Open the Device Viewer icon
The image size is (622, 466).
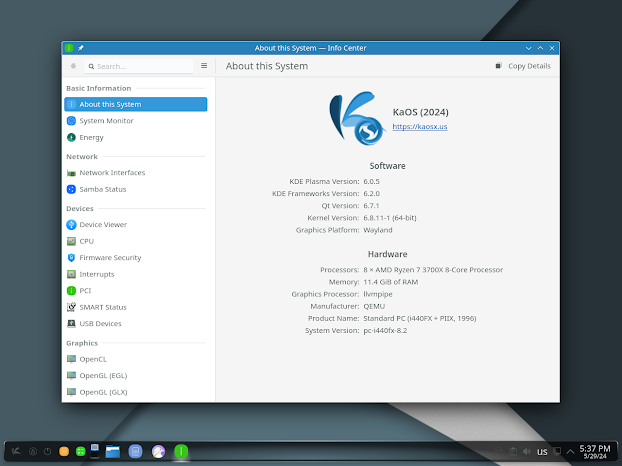[x=71, y=224]
